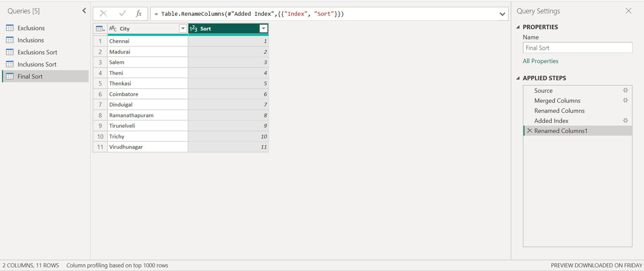Select the Inclusions query
This screenshot has height=271, width=644.
(x=45, y=40)
